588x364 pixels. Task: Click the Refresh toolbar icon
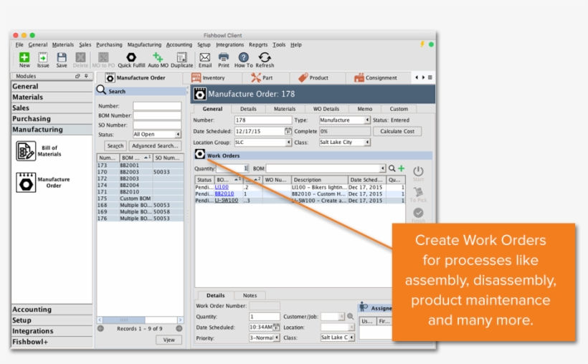pos(265,57)
